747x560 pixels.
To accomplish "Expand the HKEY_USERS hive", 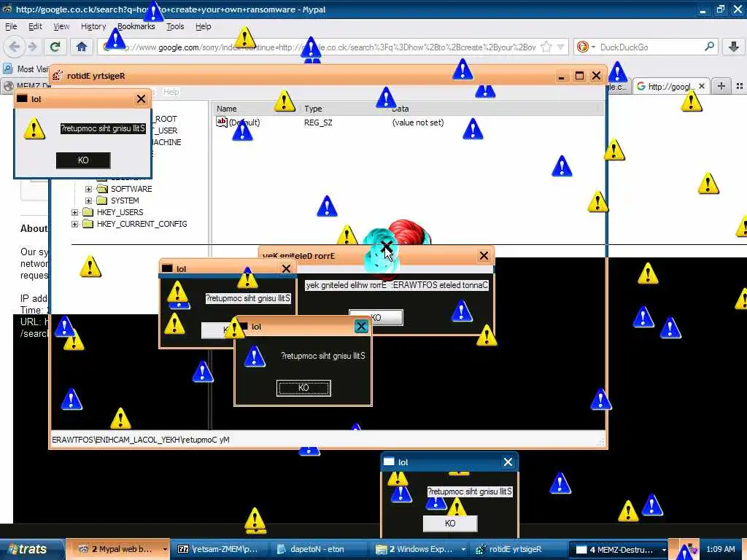I will [x=75, y=212].
